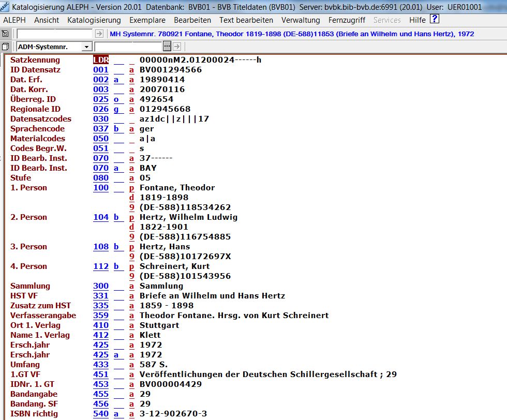Click the copy icon beside ADM-Systemnr. dropdown
This screenshot has width=507, height=420.
6,47
